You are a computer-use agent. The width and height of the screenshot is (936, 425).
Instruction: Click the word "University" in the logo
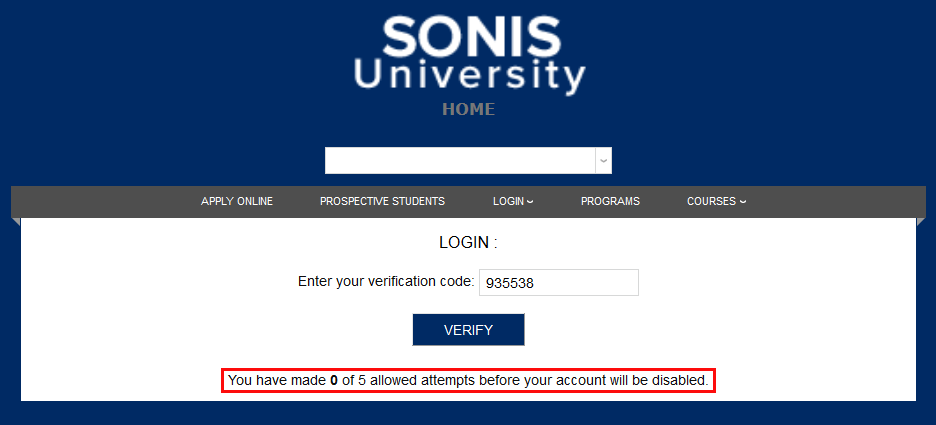click(x=469, y=75)
